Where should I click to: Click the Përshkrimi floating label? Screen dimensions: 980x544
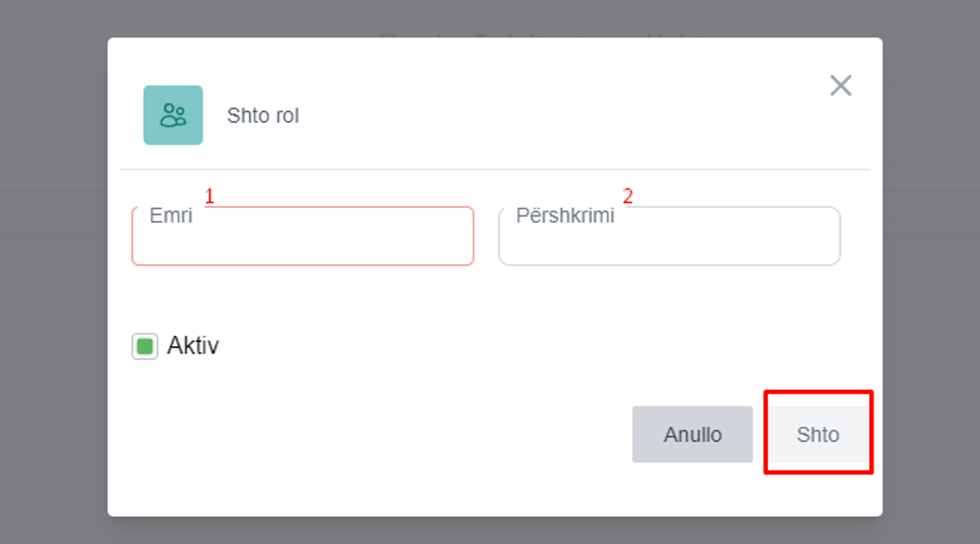pos(565,216)
